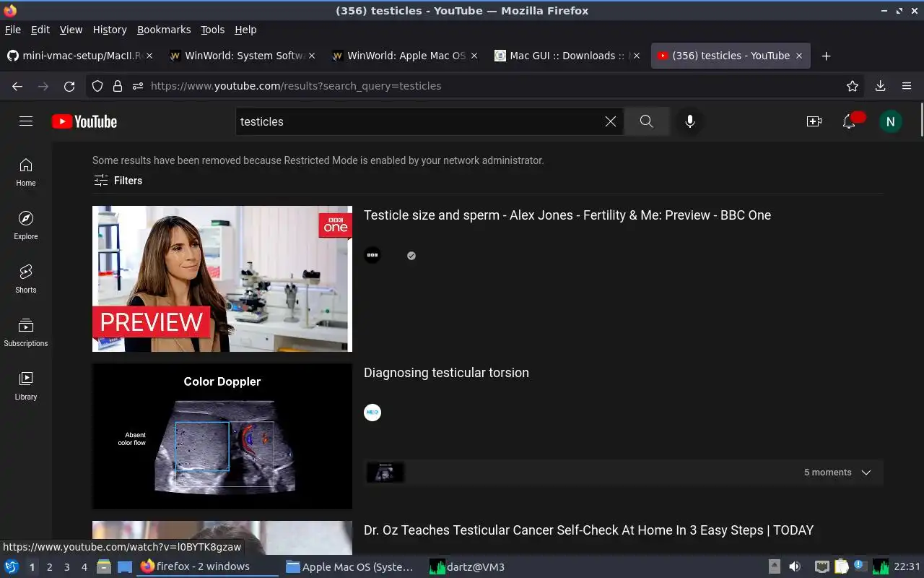
Task: Open the firefox - 2 windows taskbar item
Action: (x=209, y=566)
